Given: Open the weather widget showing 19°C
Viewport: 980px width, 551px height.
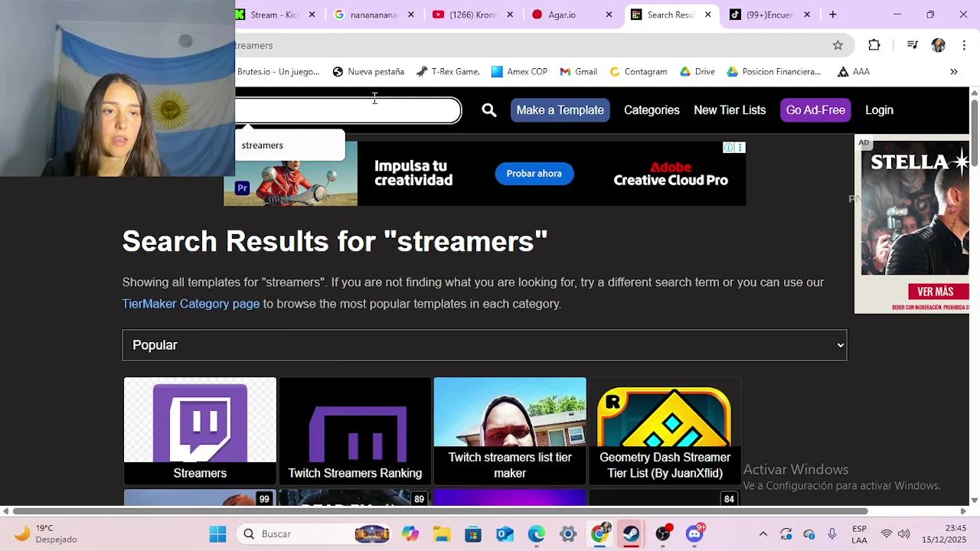Looking at the screenshot, I should 46,533.
